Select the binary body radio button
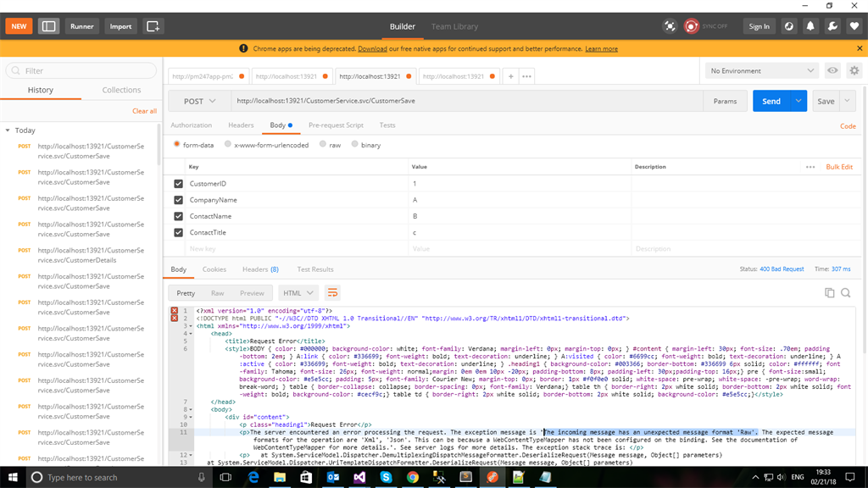The height and width of the screenshot is (488, 868). (354, 144)
